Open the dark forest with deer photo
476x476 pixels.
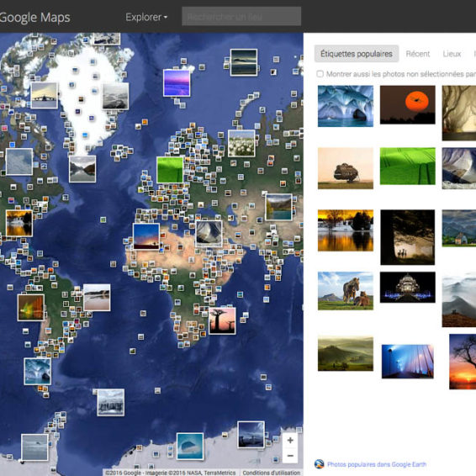pos(407,237)
